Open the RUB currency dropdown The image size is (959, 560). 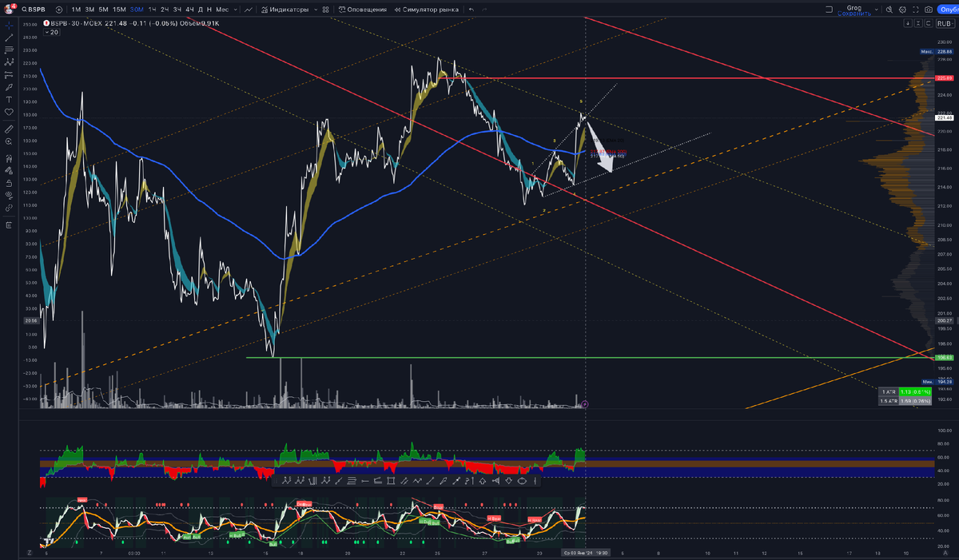click(x=945, y=23)
